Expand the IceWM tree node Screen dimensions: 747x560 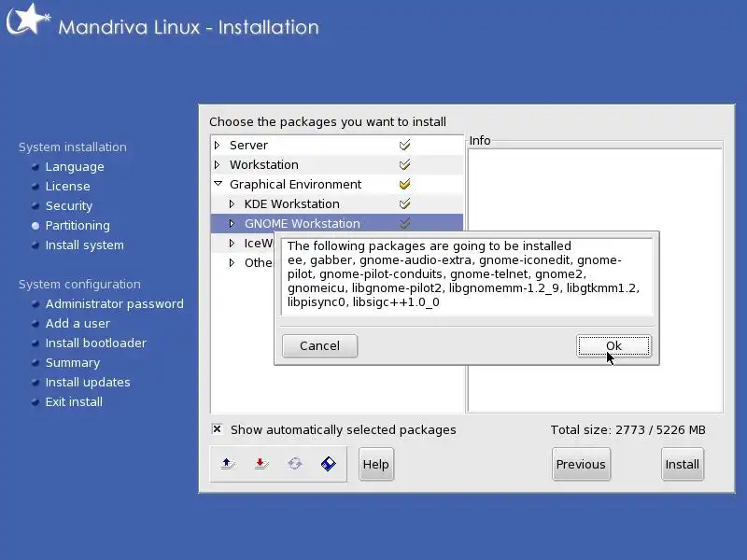[232, 243]
